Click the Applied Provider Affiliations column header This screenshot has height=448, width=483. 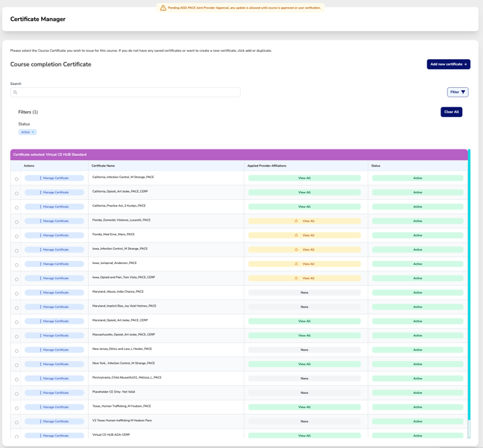point(267,166)
